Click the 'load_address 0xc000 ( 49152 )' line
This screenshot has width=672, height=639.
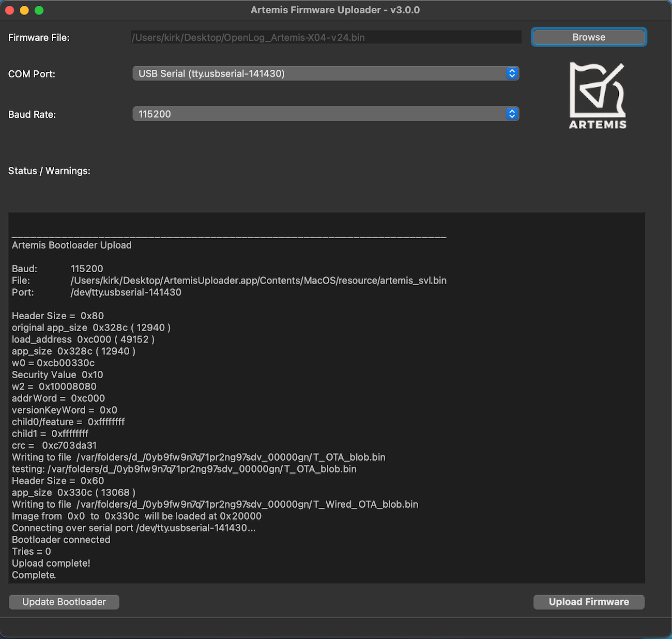click(x=83, y=339)
